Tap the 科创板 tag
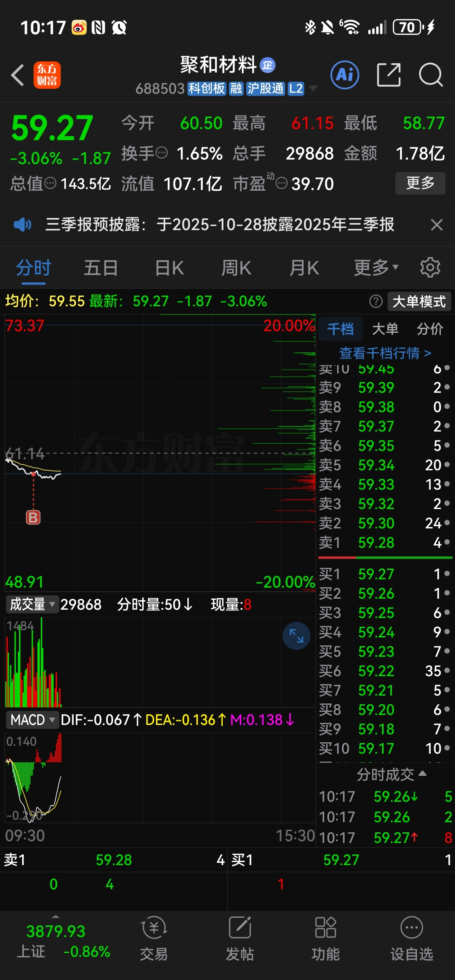 (x=207, y=89)
